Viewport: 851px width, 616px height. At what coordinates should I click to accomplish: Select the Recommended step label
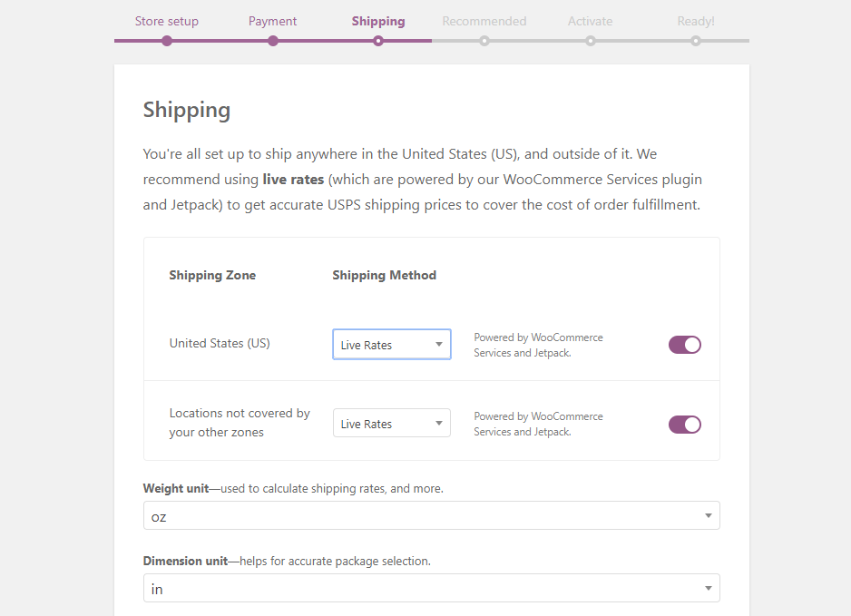point(484,21)
